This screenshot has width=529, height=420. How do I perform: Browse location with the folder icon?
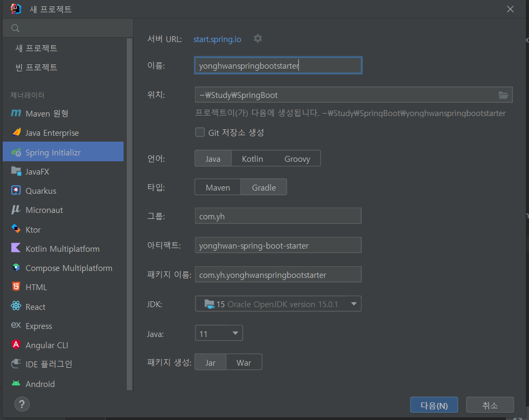[x=503, y=95]
